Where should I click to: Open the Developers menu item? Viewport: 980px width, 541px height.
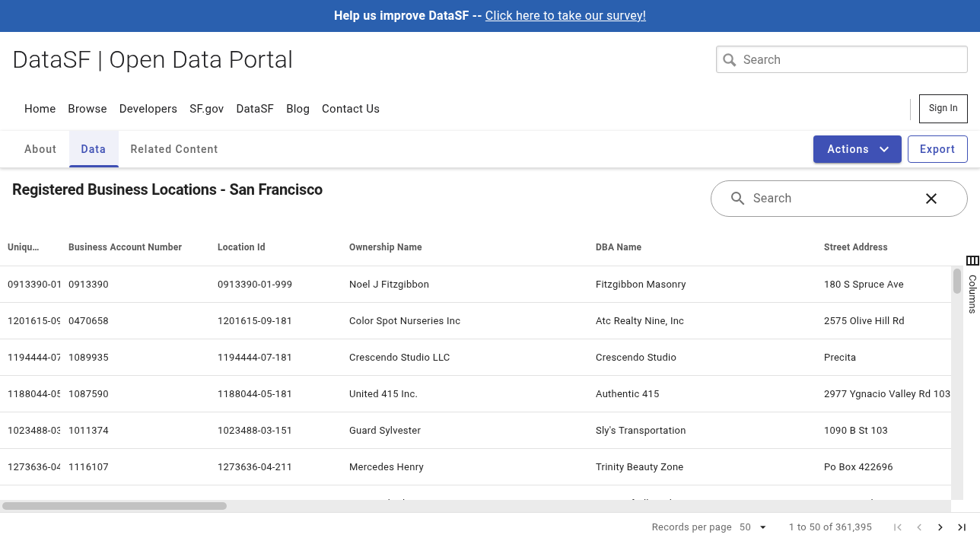(148, 109)
